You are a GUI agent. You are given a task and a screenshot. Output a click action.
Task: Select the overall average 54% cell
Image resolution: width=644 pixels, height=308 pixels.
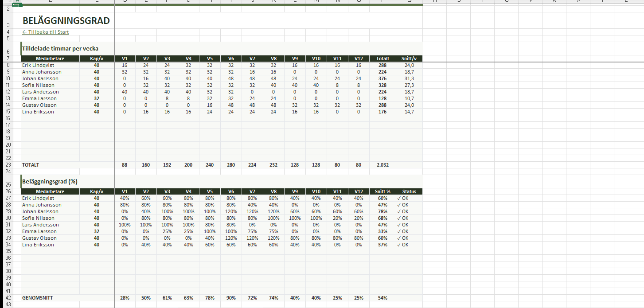point(382,298)
